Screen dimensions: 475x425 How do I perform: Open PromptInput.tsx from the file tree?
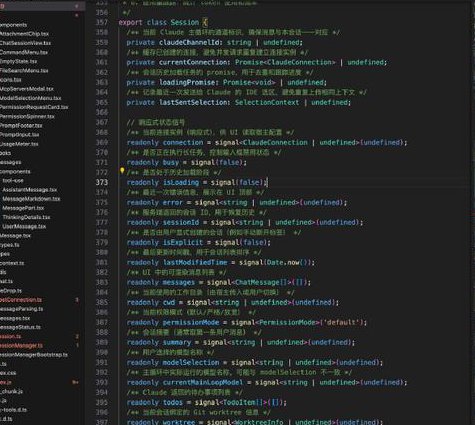click(19, 135)
